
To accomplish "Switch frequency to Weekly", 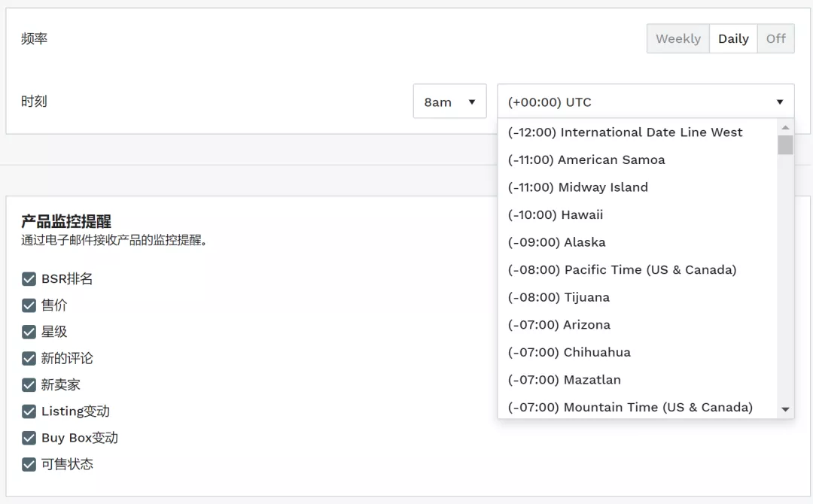I will click(x=677, y=38).
